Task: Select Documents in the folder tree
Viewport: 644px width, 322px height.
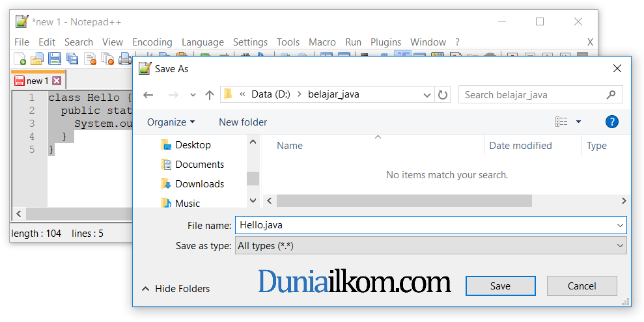Action: [x=193, y=165]
